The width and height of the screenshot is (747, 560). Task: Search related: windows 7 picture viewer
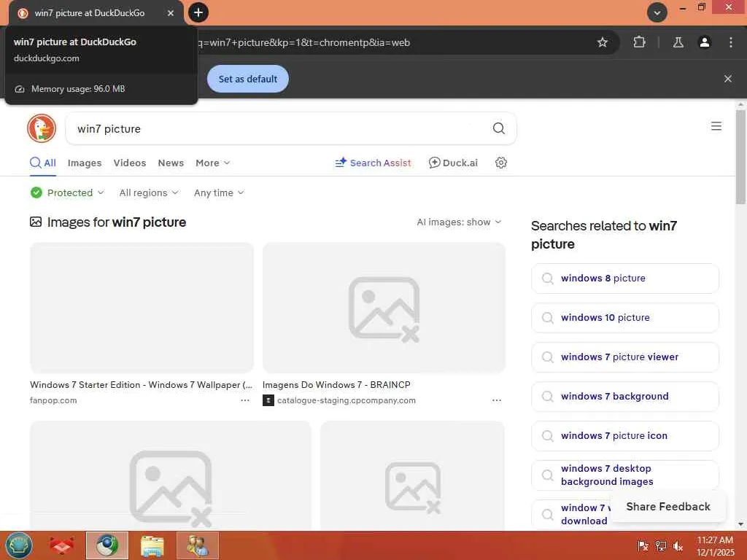coord(624,357)
